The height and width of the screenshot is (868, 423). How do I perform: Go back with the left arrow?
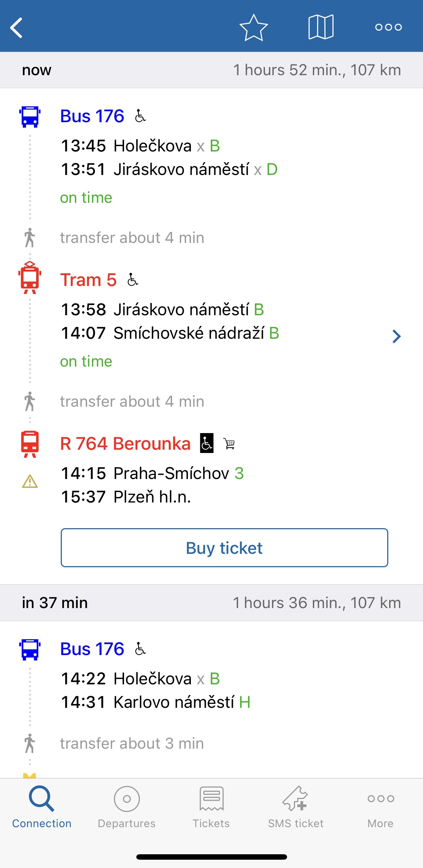[x=16, y=27]
